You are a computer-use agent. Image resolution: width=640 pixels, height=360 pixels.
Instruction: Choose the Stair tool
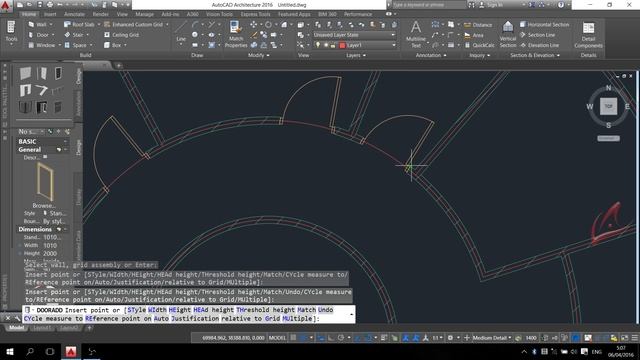click(74, 35)
